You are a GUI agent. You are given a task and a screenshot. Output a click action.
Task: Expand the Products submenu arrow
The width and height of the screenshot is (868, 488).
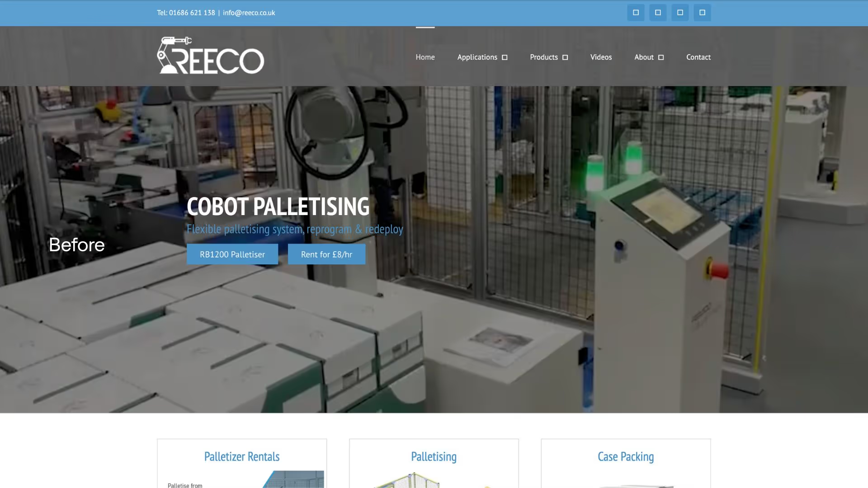(565, 57)
